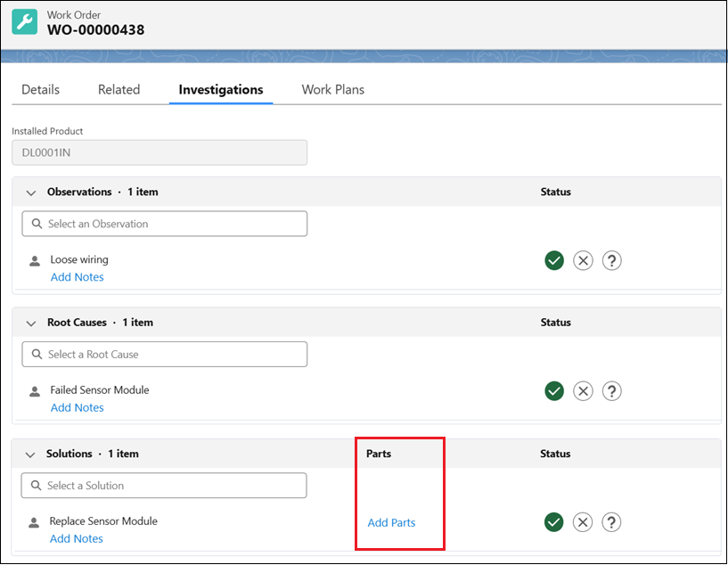Click the WO-00000438 work order title
The image size is (728, 565).
95,29
